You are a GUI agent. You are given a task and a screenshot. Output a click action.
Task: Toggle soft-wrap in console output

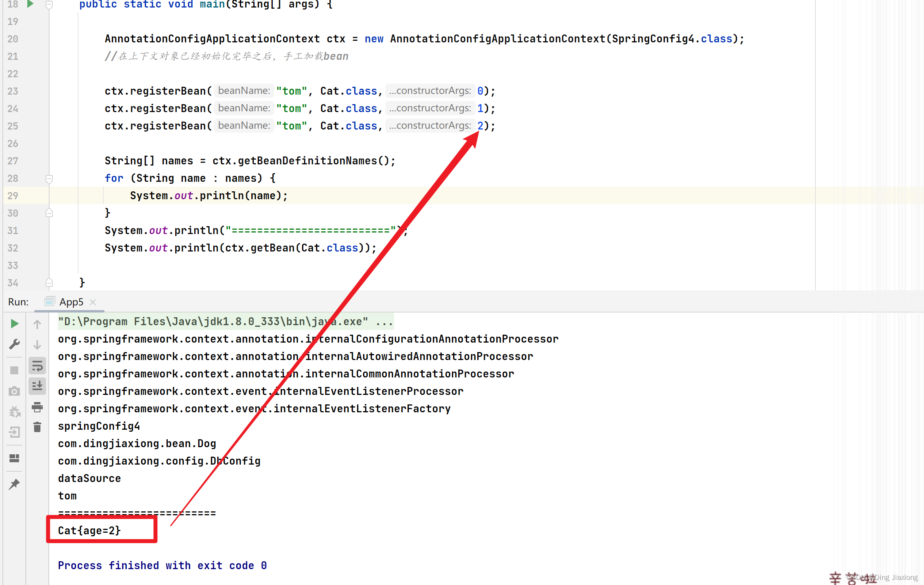[x=37, y=366]
